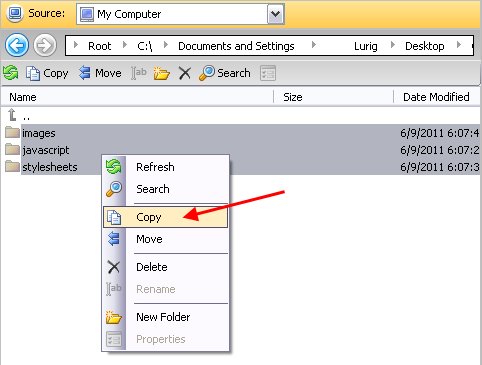Image resolution: width=482 pixels, height=365 pixels.
Task: Choose Refresh from the context menu
Action: [x=166, y=167]
